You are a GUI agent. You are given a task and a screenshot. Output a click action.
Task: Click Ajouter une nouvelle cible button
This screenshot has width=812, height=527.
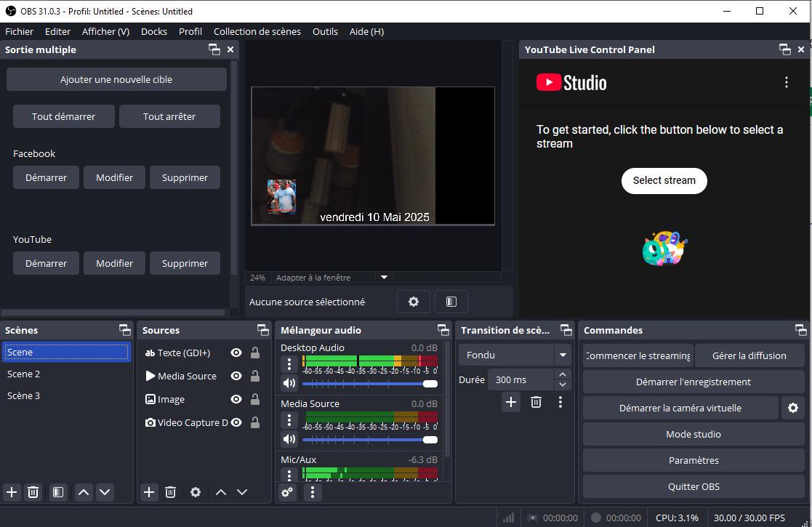[x=116, y=79]
